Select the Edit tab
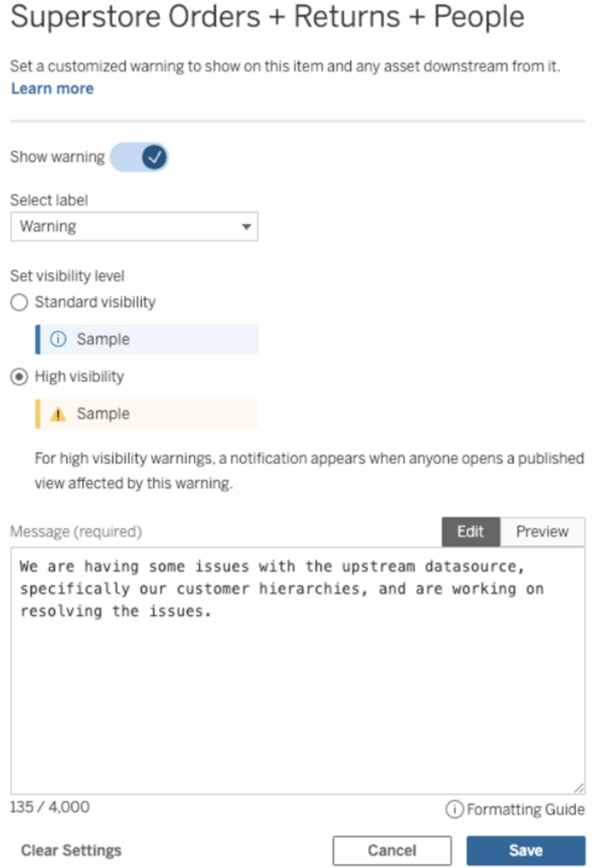 pyautogui.click(x=470, y=531)
